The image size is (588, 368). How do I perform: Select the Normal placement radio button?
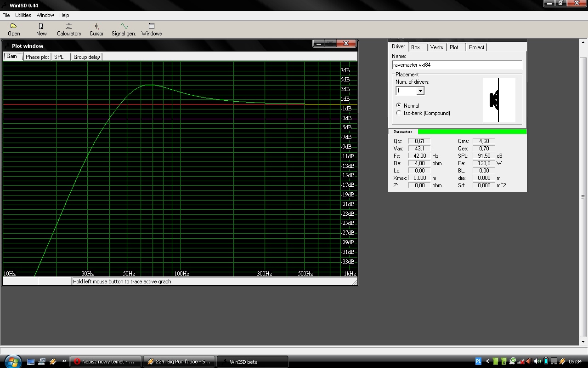click(399, 105)
